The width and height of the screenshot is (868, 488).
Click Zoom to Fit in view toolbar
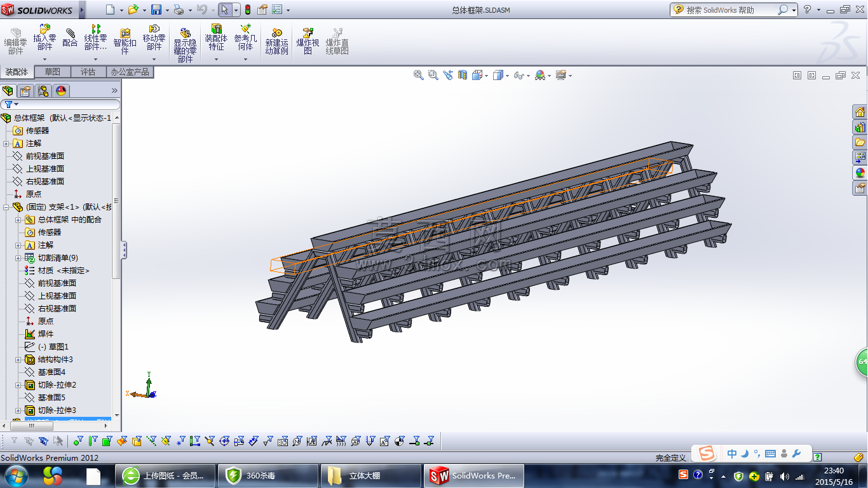click(x=419, y=75)
